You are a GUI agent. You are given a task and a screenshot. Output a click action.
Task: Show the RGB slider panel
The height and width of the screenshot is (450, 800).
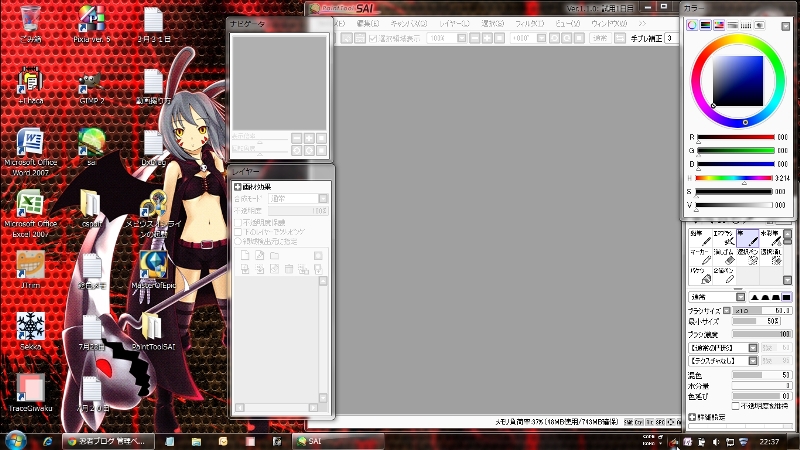(x=705, y=25)
